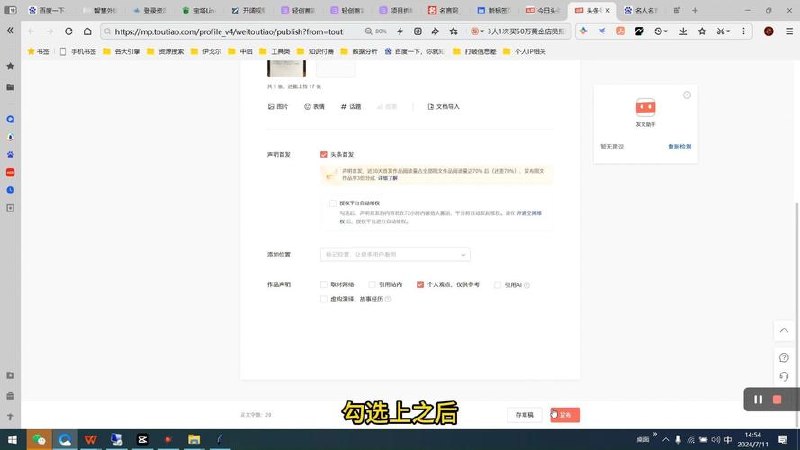Screen dimensions: 800x450
Task: Open browser history clock dropdown
Action: pos(661,31)
